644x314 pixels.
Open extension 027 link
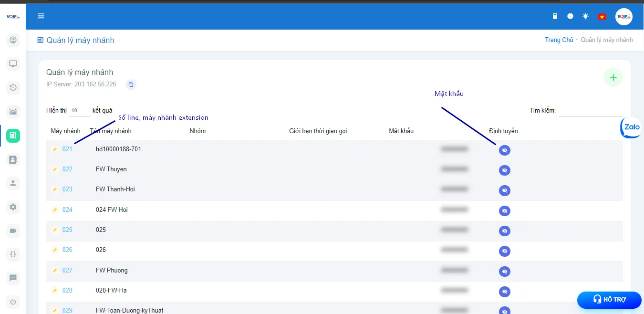click(x=67, y=271)
